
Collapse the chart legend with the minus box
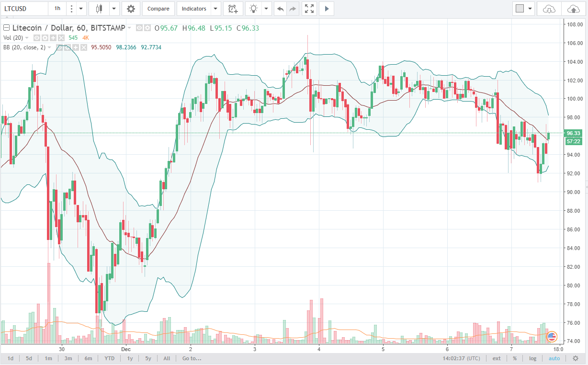point(6,28)
